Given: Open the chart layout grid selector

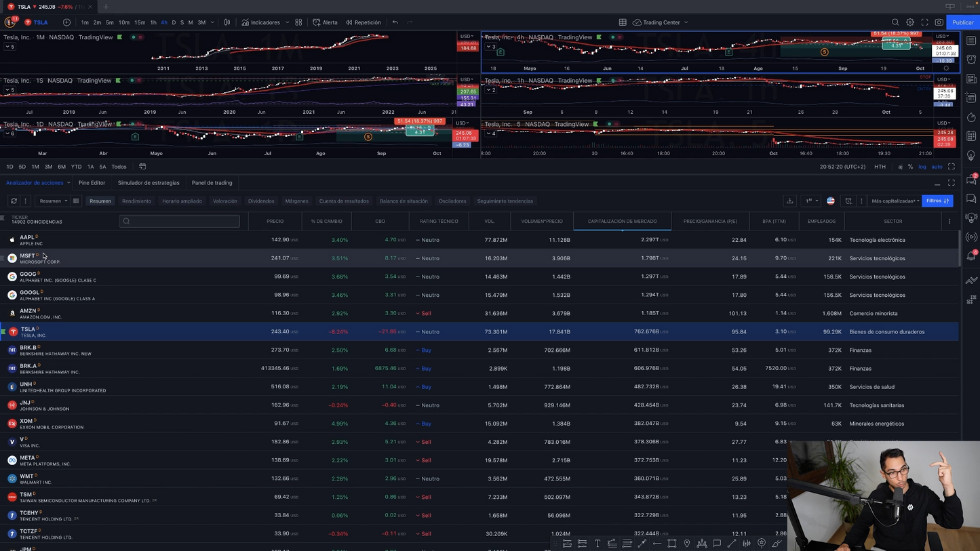Looking at the screenshot, I should tap(623, 22).
